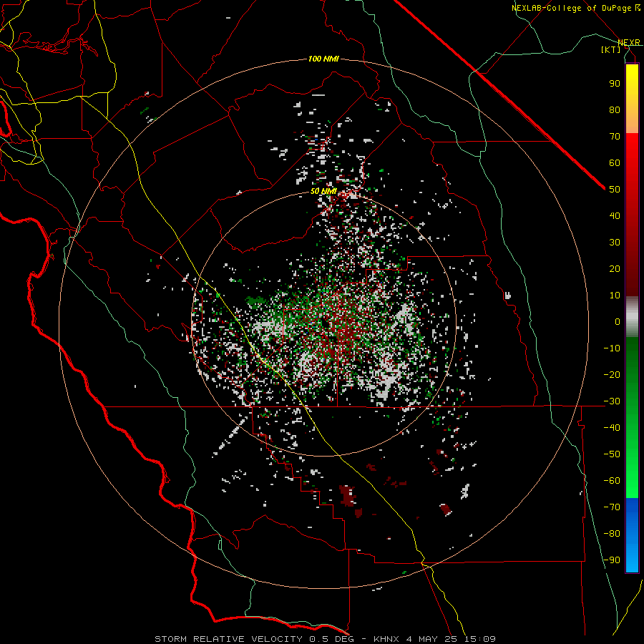Click the -60 knot scale label

pos(612,481)
